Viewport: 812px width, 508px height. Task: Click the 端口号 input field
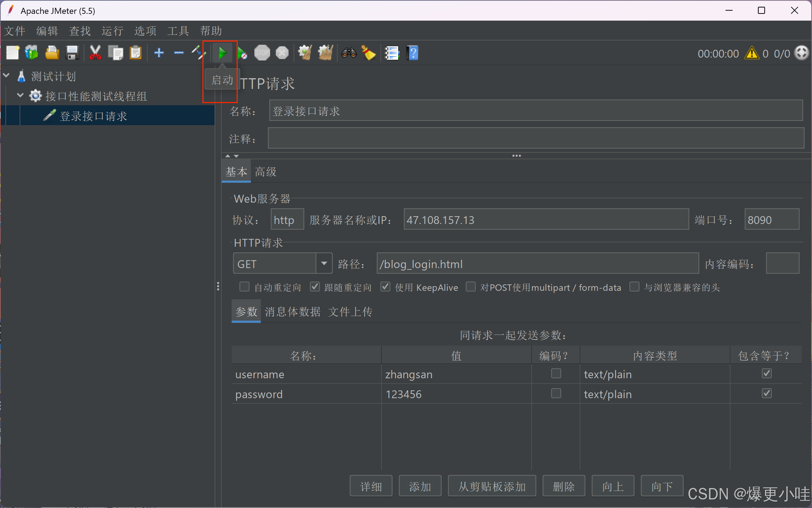tap(771, 220)
